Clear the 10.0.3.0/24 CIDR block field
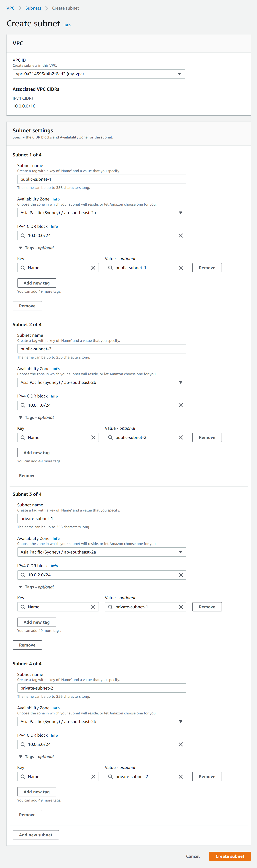The image size is (257, 868). click(x=181, y=744)
